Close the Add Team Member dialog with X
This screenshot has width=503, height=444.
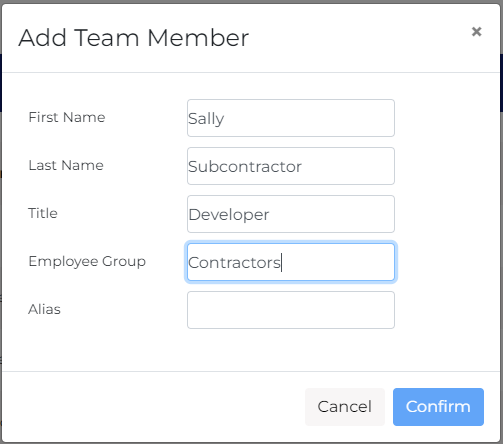pyautogui.click(x=476, y=32)
